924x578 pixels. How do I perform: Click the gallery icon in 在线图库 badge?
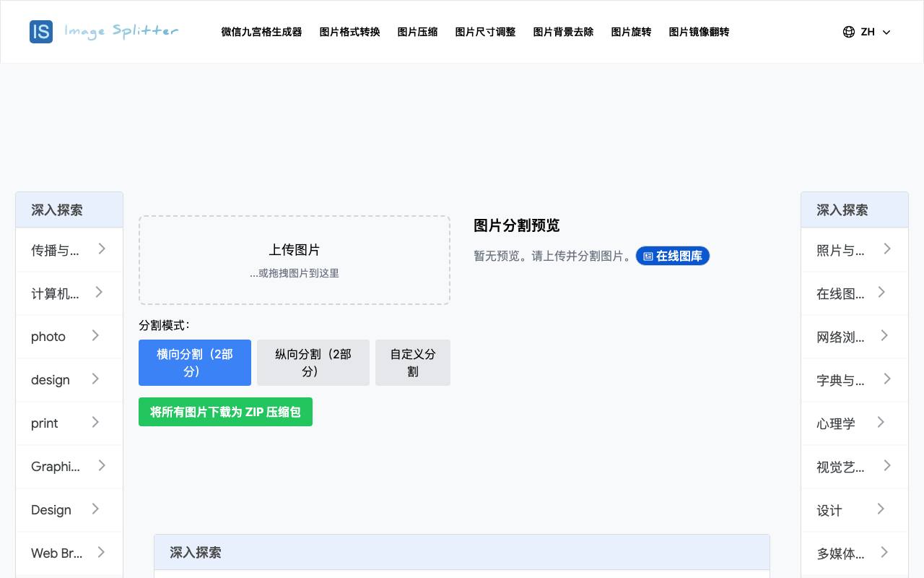(x=648, y=256)
